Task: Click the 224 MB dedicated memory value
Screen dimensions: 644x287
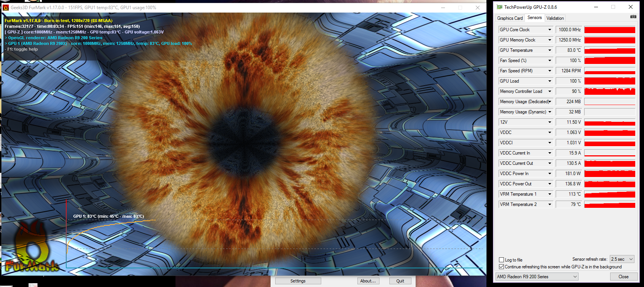Action: point(569,102)
